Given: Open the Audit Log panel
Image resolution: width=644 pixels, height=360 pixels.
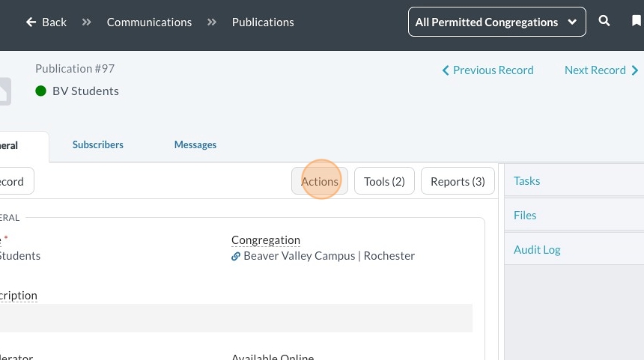Looking at the screenshot, I should pyautogui.click(x=537, y=250).
